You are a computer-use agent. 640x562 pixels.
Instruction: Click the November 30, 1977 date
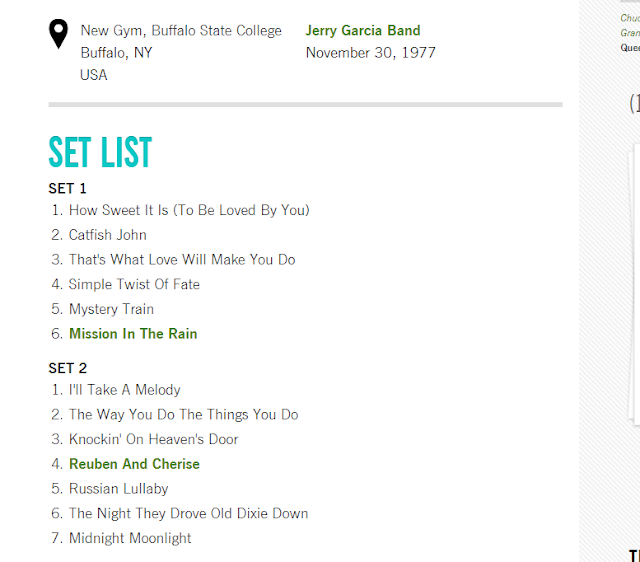point(371,52)
